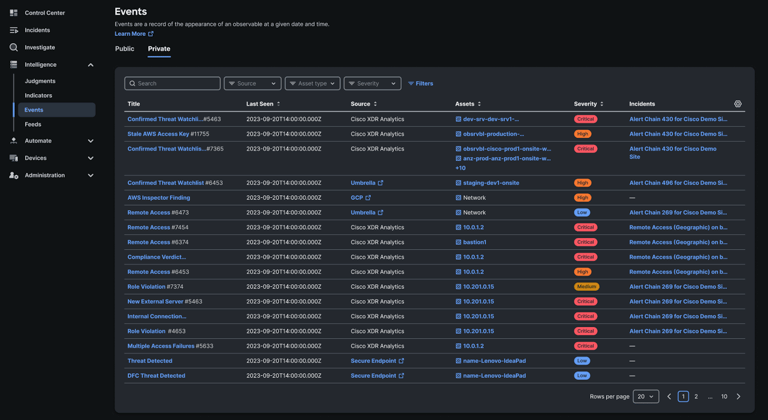
Task: Open Indicators in Intelligence menu
Action: click(38, 96)
